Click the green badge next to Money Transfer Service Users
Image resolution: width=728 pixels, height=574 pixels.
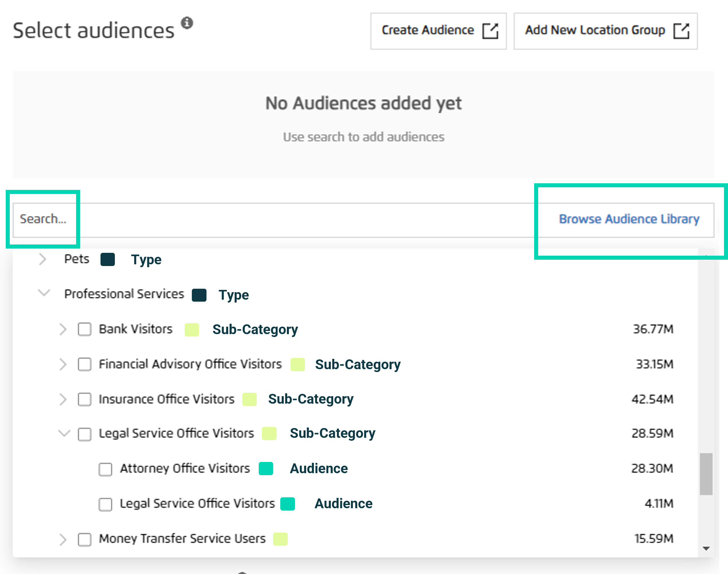point(281,539)
